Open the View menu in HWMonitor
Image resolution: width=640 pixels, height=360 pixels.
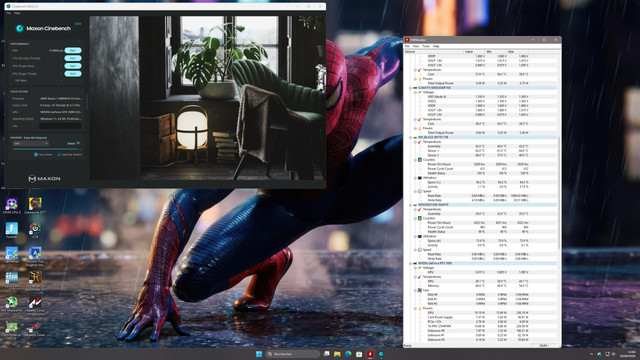coord(416,46)
